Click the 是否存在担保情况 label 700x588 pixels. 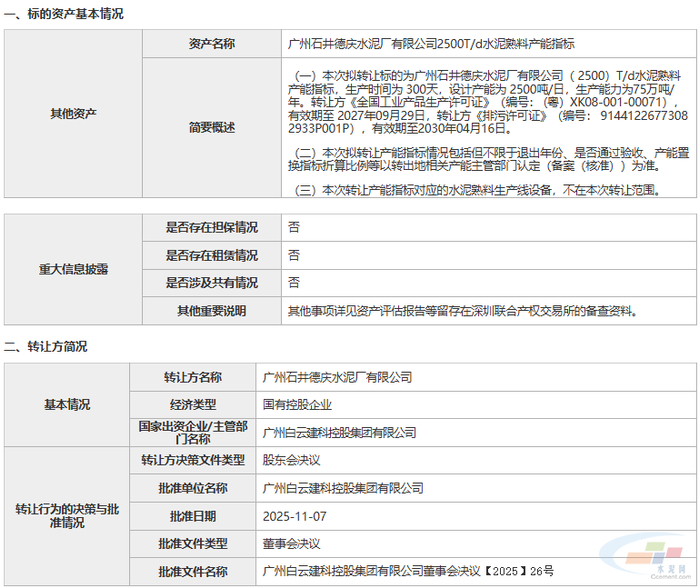point(212,227)
